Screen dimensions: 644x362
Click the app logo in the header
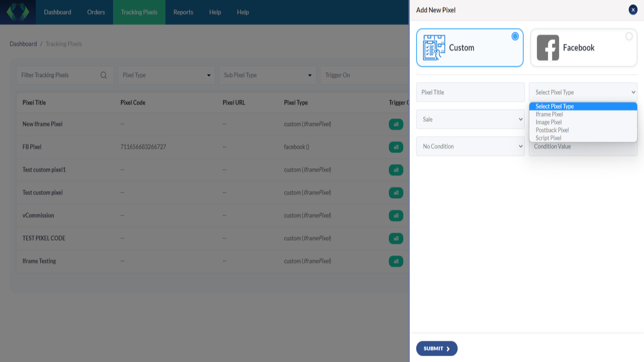(x=18, y=12)
